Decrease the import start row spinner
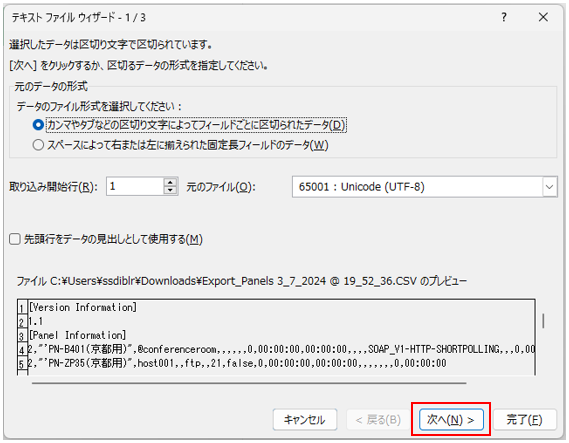 (x=170, y=190)
